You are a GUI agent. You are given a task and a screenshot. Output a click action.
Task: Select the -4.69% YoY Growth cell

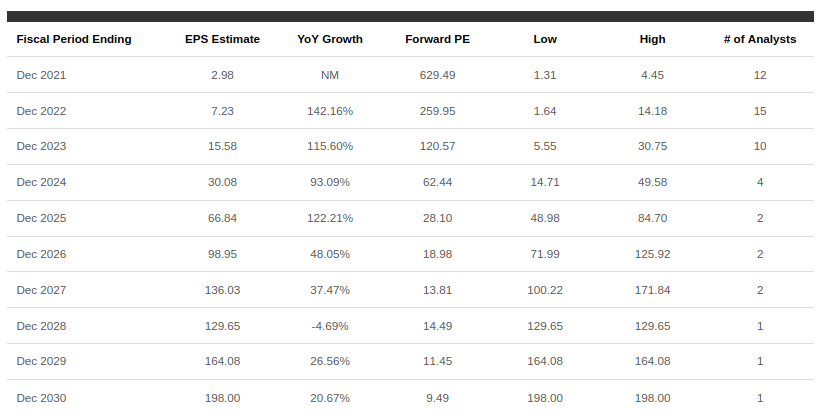[330, 326]
